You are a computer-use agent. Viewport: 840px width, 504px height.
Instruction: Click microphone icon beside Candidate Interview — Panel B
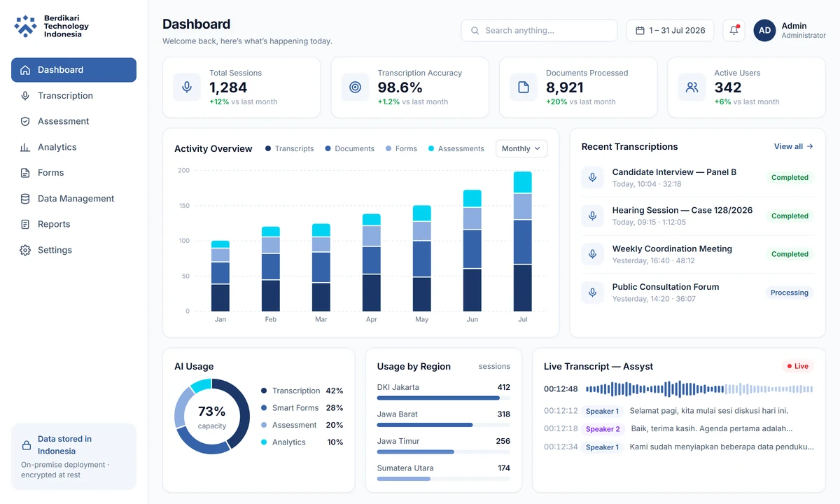tap(592, 178)
